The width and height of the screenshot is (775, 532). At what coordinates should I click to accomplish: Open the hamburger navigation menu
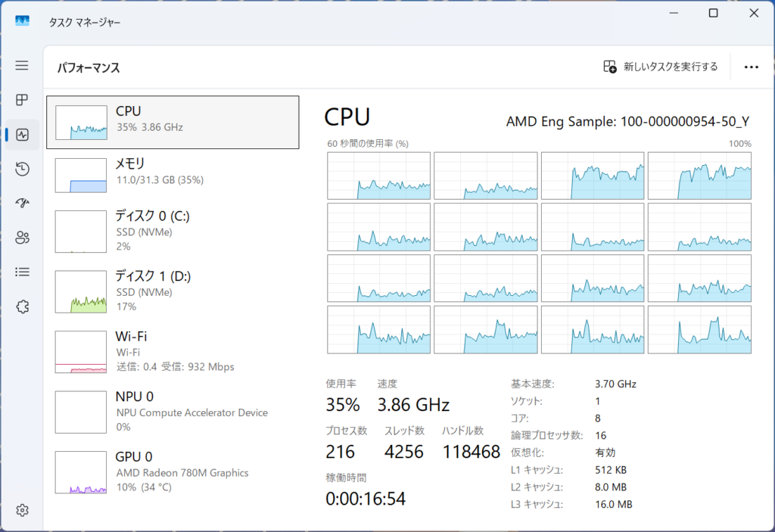coord(22,65)
